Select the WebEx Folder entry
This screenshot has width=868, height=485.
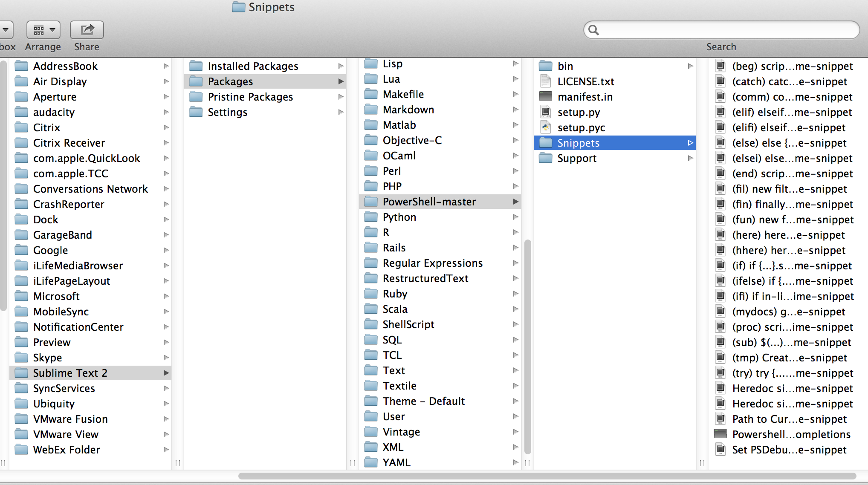point(90,450)
